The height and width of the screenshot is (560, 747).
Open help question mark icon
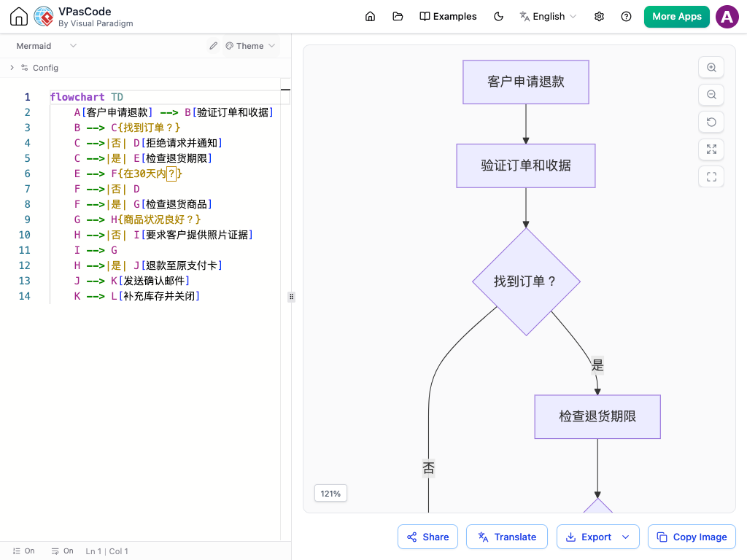pyautogui.click(x=627, y=17)
